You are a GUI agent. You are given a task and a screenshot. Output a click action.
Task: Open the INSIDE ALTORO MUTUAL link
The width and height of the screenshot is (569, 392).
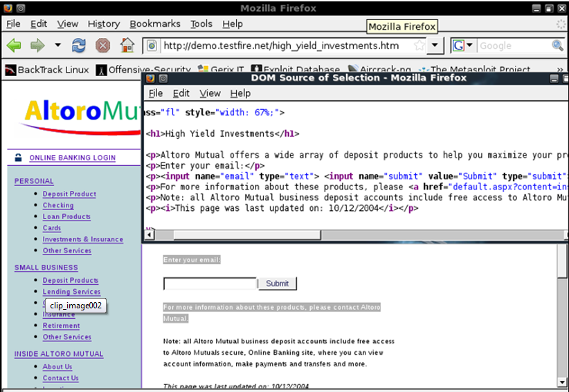coord(59,354)
